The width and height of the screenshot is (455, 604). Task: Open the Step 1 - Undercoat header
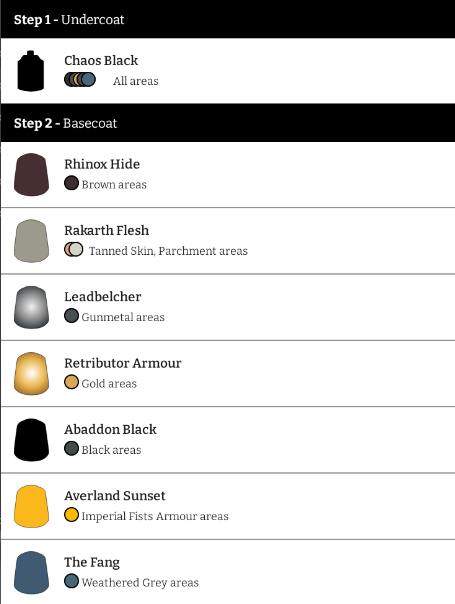click(x=228, y=19)
